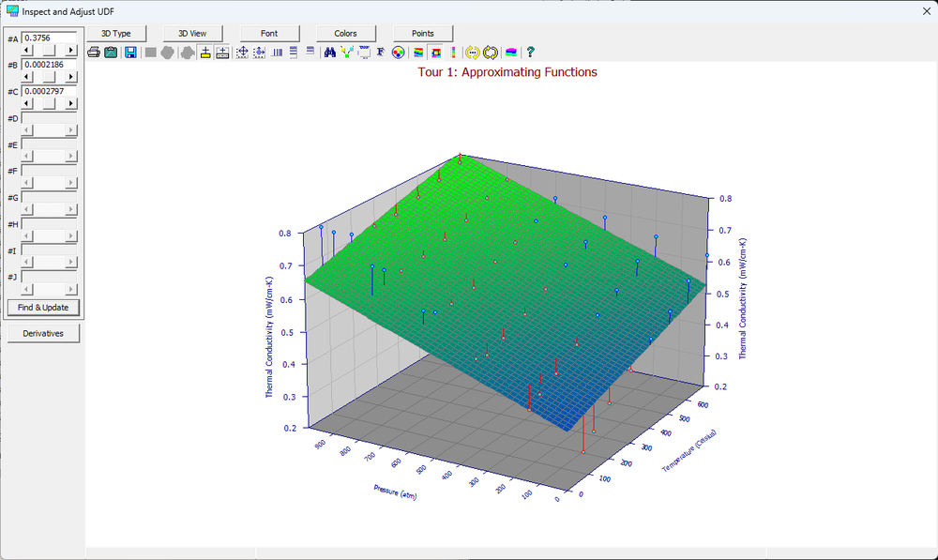Screen dimensions: 938x560
Task: Open help with the question mark icon
Action: pos(530,53)
